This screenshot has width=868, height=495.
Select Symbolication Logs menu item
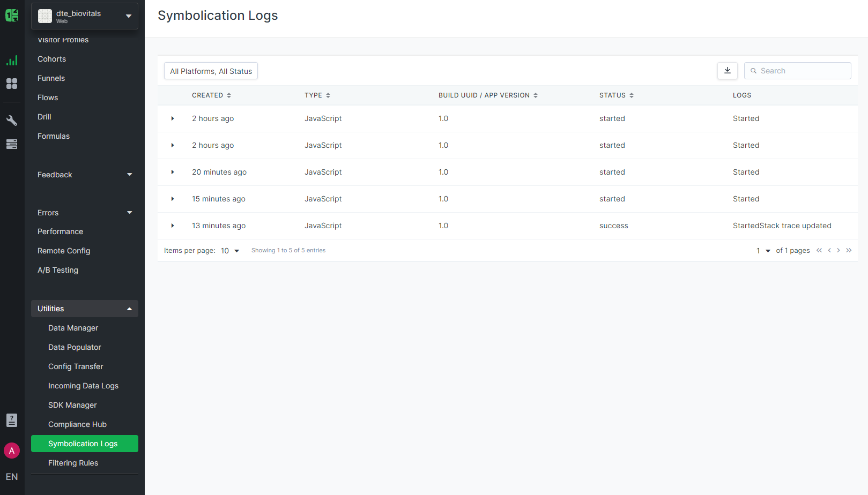(x=85, y=444)
